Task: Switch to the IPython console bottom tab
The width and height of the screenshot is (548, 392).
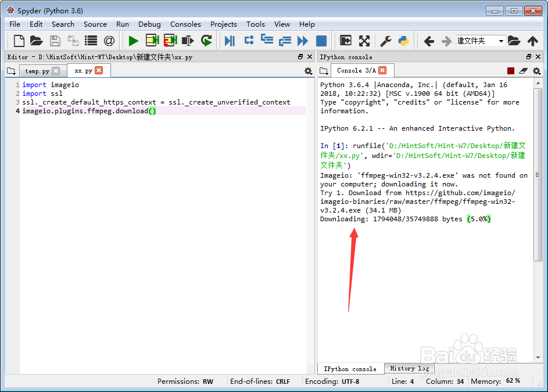Action: point(350,369)
